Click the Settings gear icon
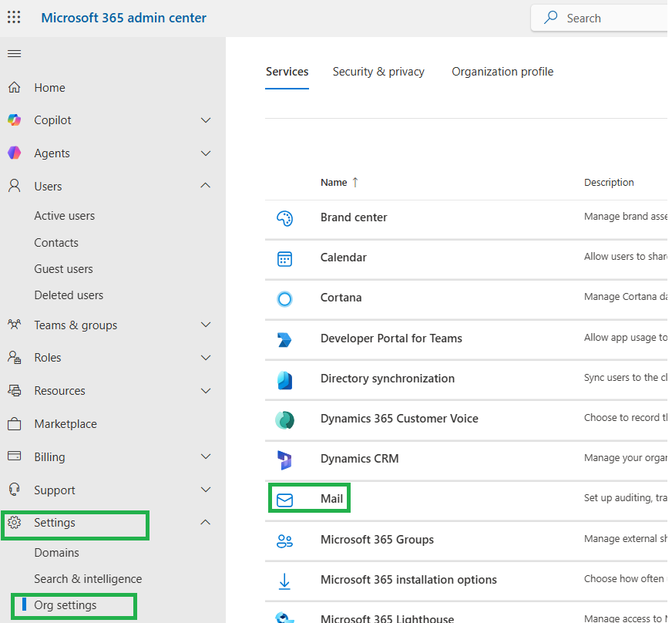This screenshot has width=672, height=623. pos(14,522)
